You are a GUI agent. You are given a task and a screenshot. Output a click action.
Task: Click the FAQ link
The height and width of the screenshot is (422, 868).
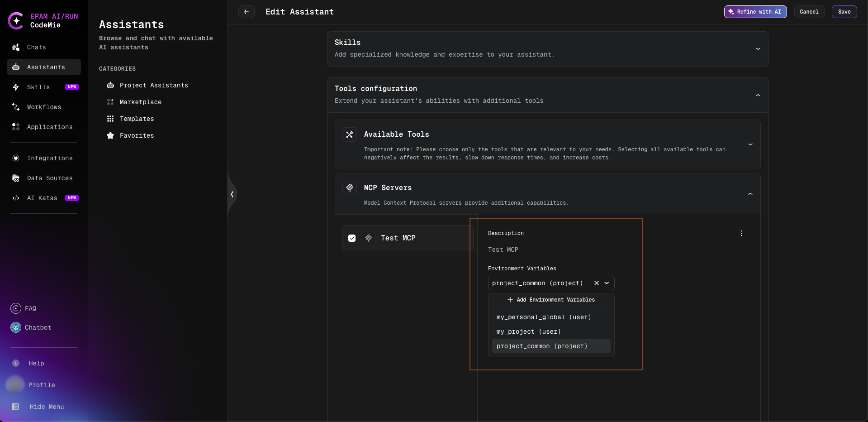pos(30,308)
